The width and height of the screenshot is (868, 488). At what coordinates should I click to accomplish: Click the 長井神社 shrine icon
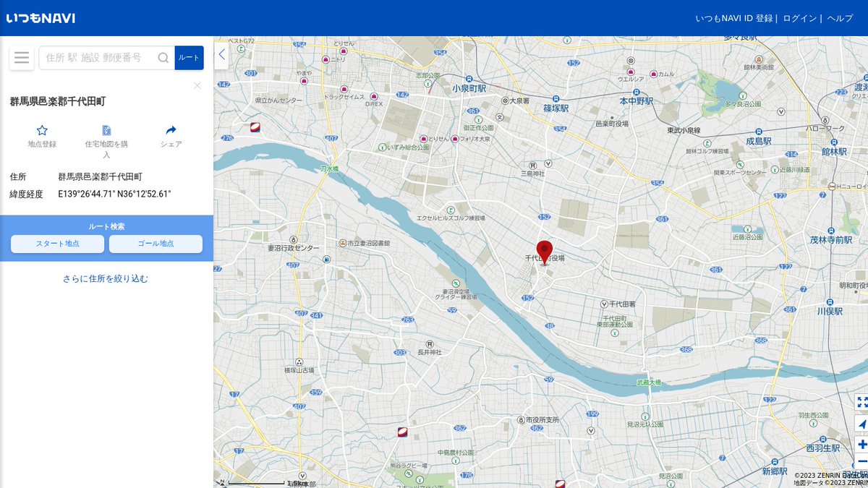(430, 343)
